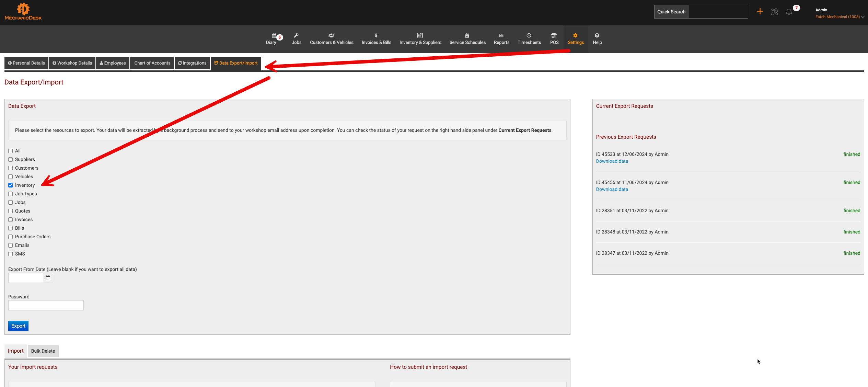Focus the Quick Search input box

pos(718,12)
